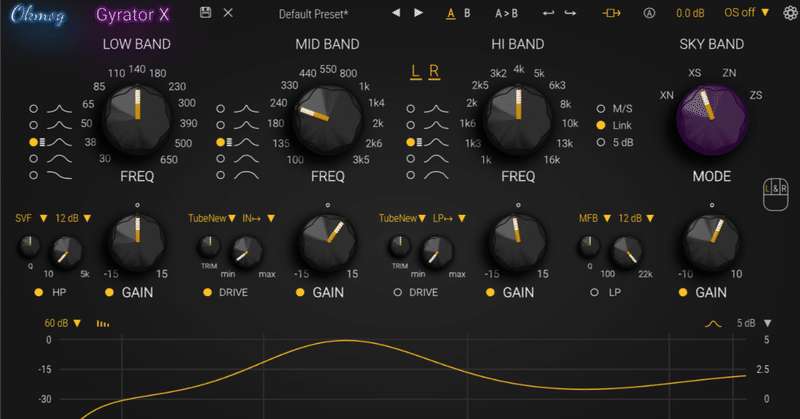Click the X delete preset icon
The height and width of the screenshot is (419, 800).
(228, 13)
